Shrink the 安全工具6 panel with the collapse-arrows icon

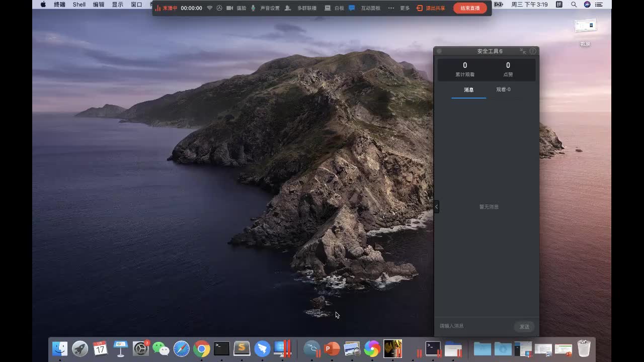point(523,51)
